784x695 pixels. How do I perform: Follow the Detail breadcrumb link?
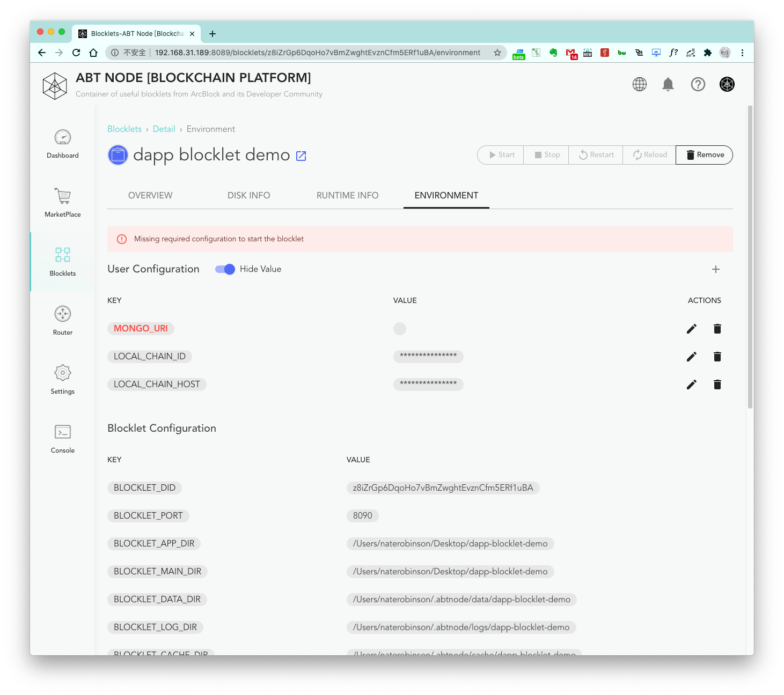tap(164, 129)
